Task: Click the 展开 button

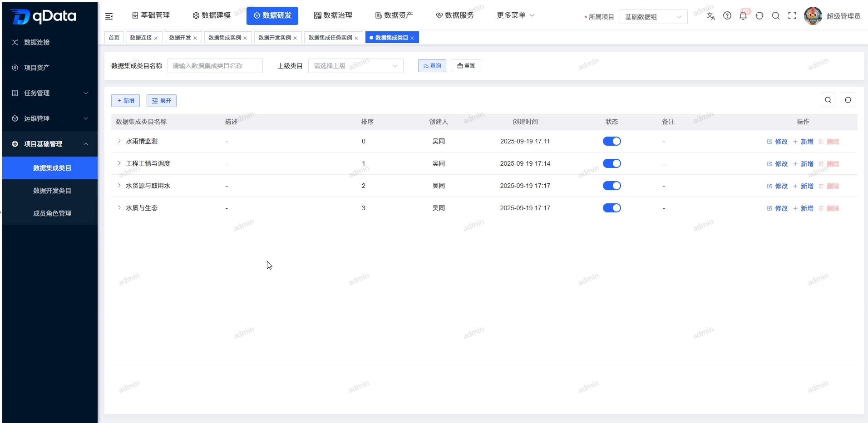Action: pos(161,101)
